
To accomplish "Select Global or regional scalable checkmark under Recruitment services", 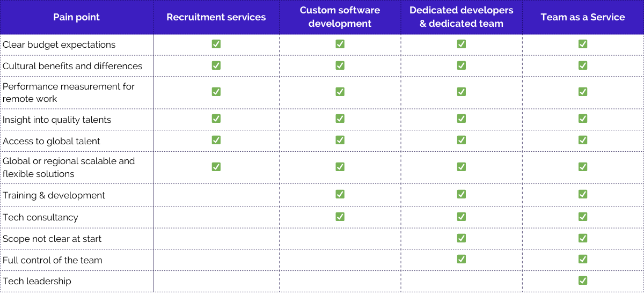I will [216, 167].
